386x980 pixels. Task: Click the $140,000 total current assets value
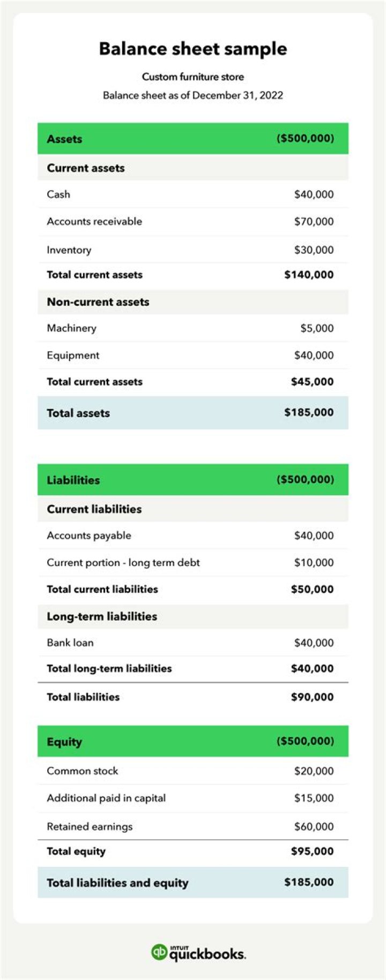pos(309,275)
